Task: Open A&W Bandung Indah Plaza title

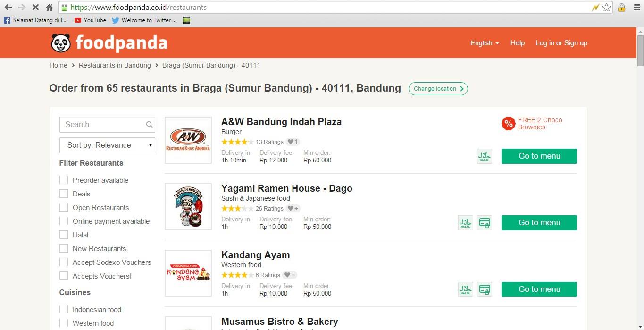Action: 281,122
